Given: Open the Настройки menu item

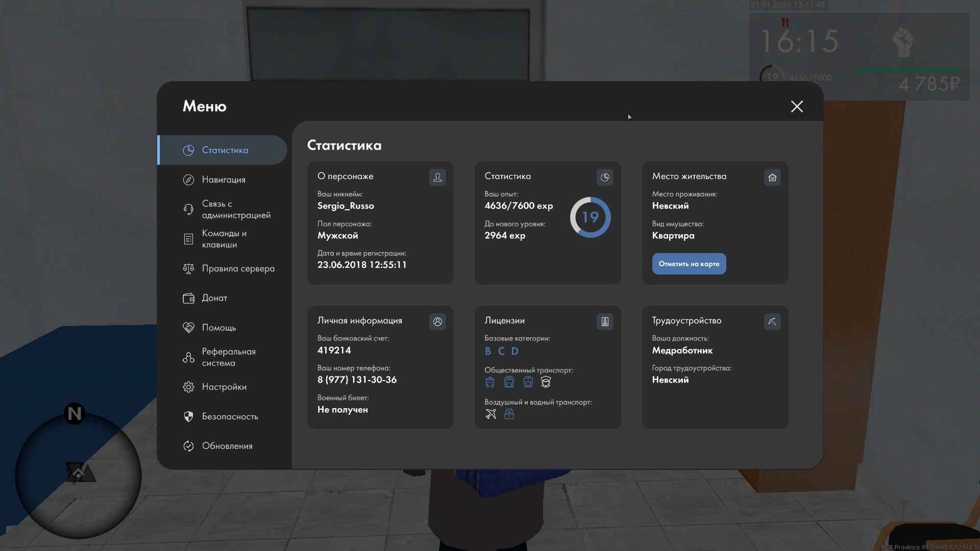Looking at the screenshot, I should (x=224, y=387).
